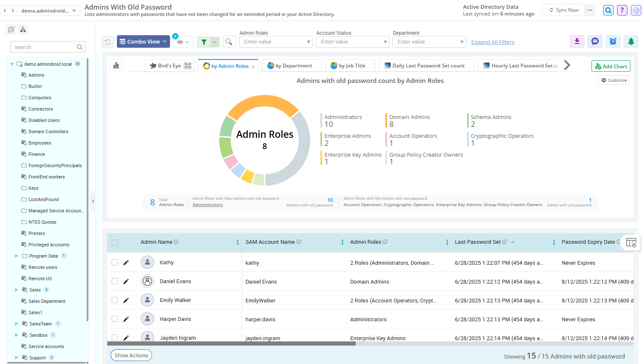Open the three-dots more menu near Sync Now
This screenshot has width=643, height=364.
click(x=590, y=10)
